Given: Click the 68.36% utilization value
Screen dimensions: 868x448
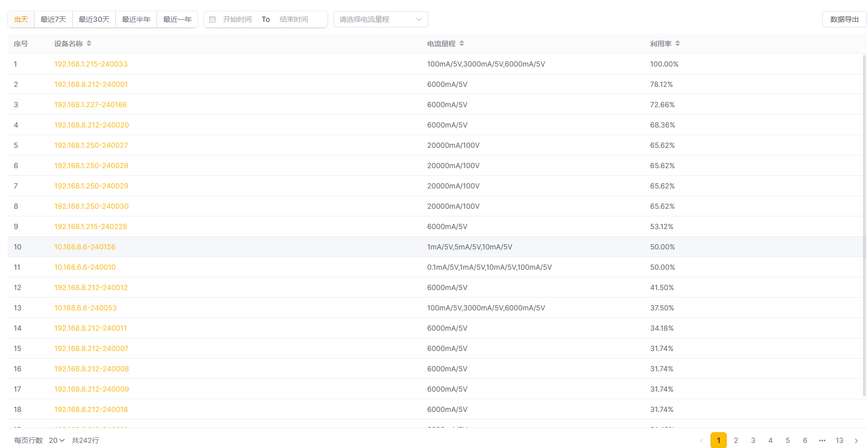Looking at the screenshot, I should pos(662,125).
